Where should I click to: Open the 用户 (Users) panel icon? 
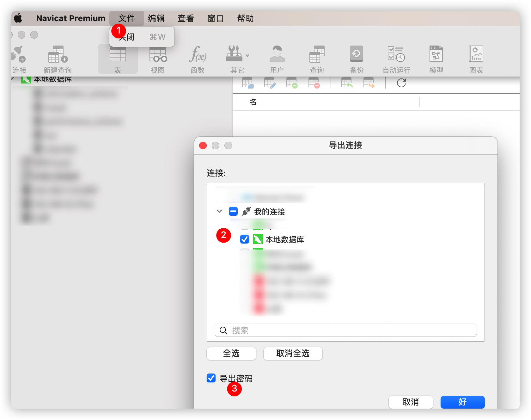(x=277, y=59)
